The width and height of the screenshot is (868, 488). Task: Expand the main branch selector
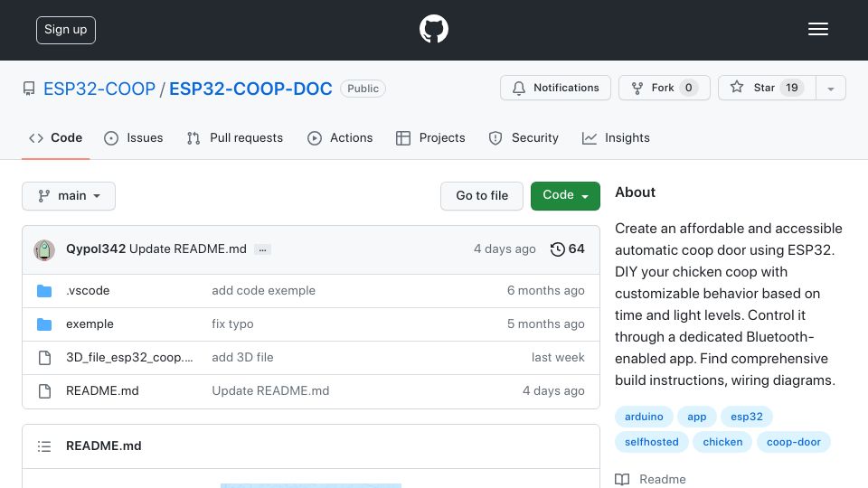[69, 196]
